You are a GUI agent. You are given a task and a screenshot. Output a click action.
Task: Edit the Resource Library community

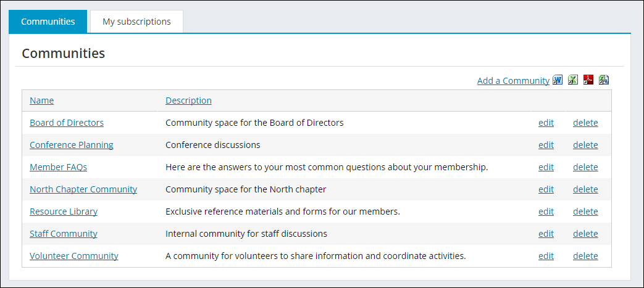[x=546, y=212]
